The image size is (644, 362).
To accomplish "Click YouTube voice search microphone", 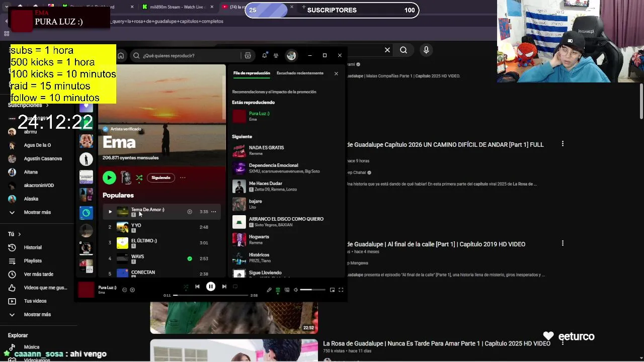I will (426, 50).
